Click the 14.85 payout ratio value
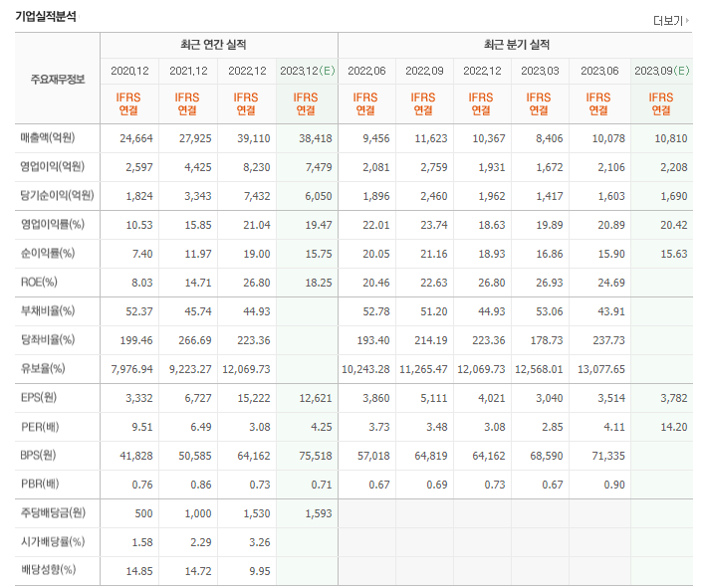The width and height of the screenshot is (702, 588). coord(139,571)
